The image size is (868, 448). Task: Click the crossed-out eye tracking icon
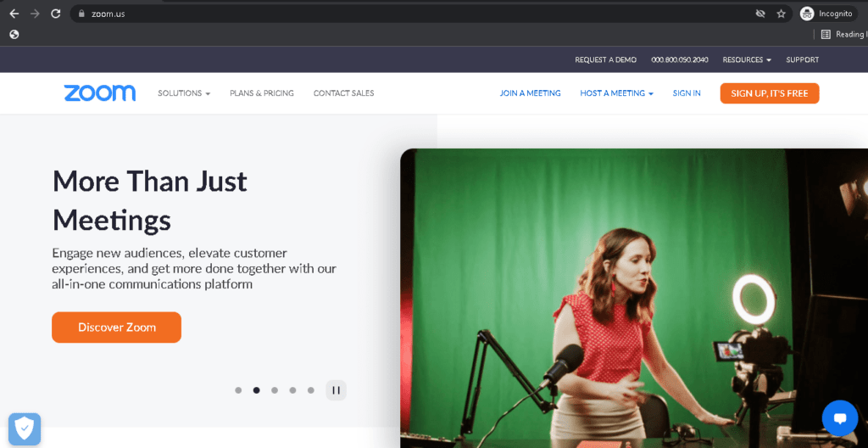(760, 14)
